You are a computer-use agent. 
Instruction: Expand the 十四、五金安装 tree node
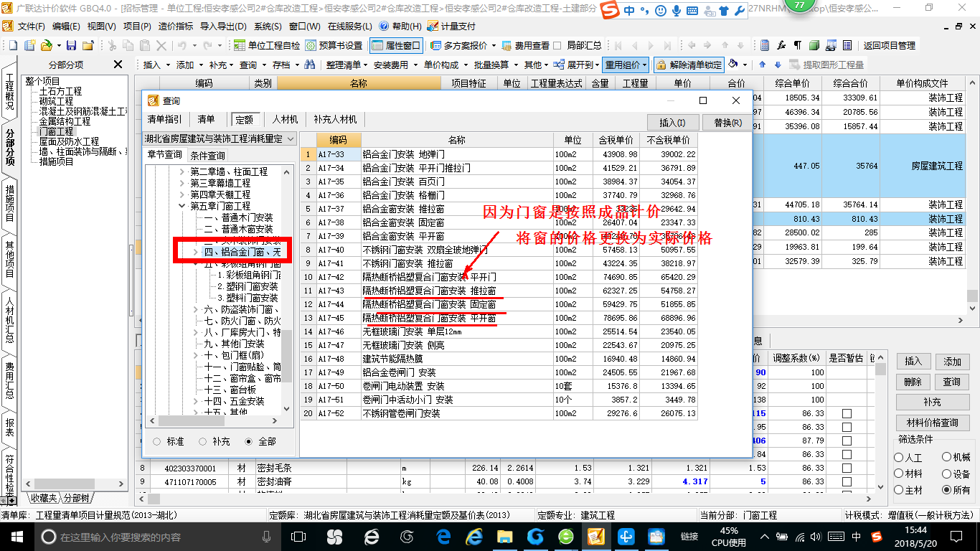pos(196,401)
